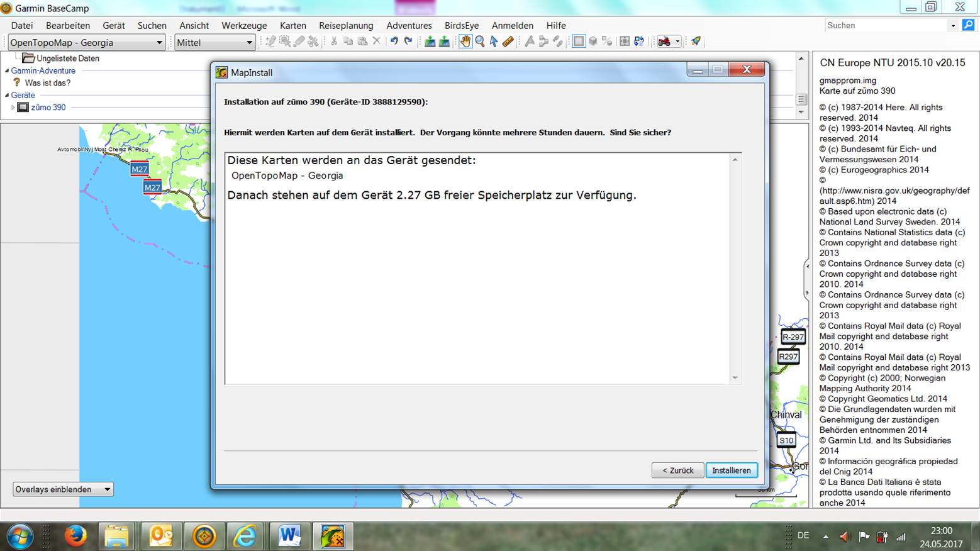Select the arrow Select tool
The image size is (980, 551).
click(494, 42)
